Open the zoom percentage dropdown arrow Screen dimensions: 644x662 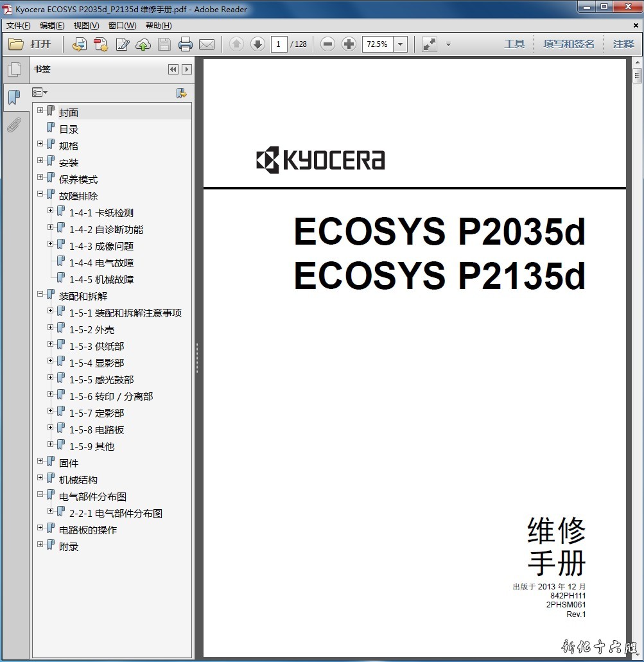(x=401, y=44)
